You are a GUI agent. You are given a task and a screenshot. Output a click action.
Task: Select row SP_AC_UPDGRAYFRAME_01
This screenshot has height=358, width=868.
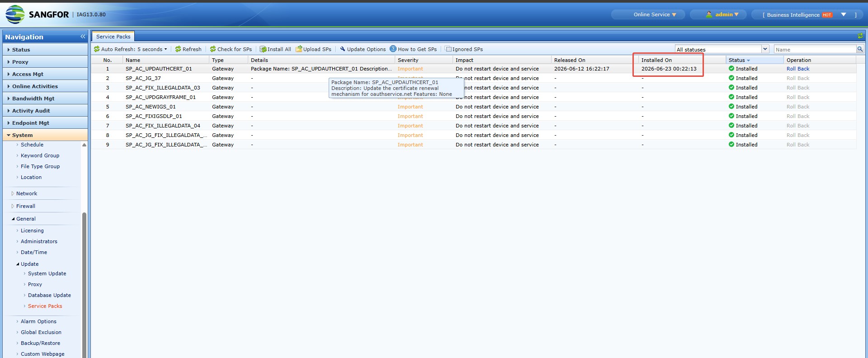(473, 97)
